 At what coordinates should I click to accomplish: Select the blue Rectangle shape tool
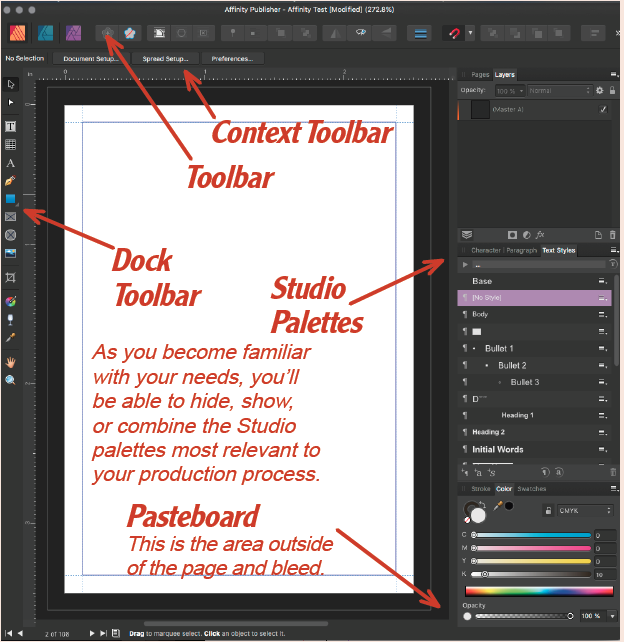tap(11, 199)
